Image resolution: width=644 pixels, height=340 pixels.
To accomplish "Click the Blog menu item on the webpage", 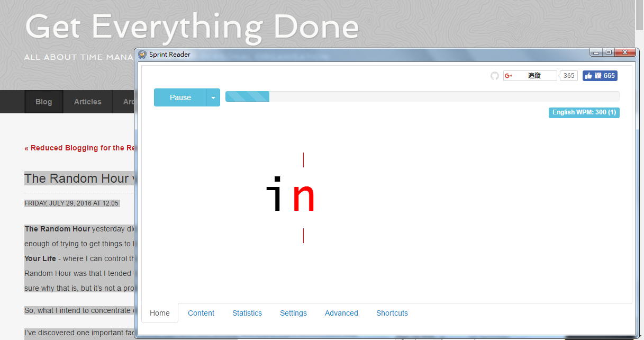I will (44, 102).
